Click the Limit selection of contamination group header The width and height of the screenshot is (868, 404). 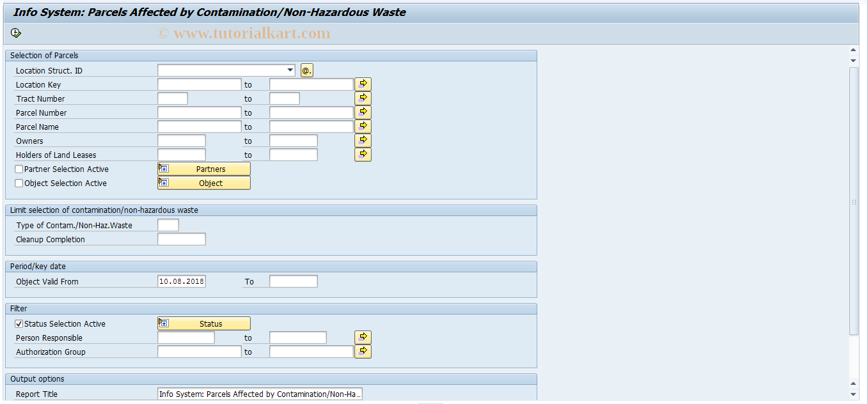(271, 210)
